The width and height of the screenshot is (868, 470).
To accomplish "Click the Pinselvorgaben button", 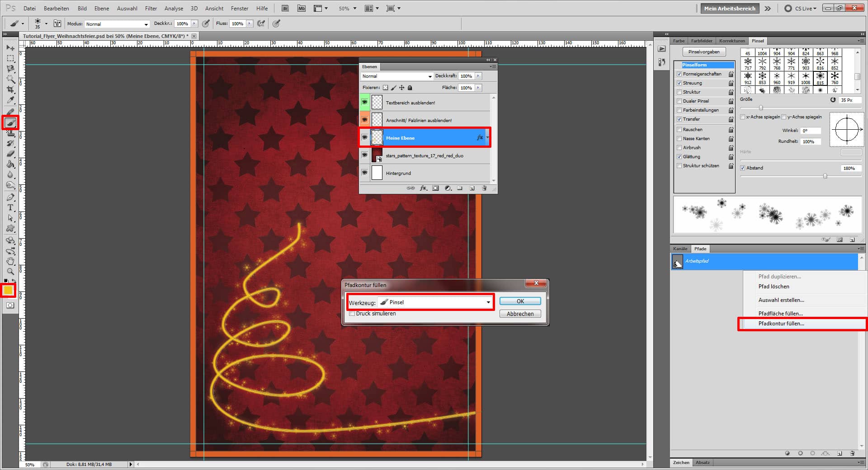I will click(x=704, y=51).
